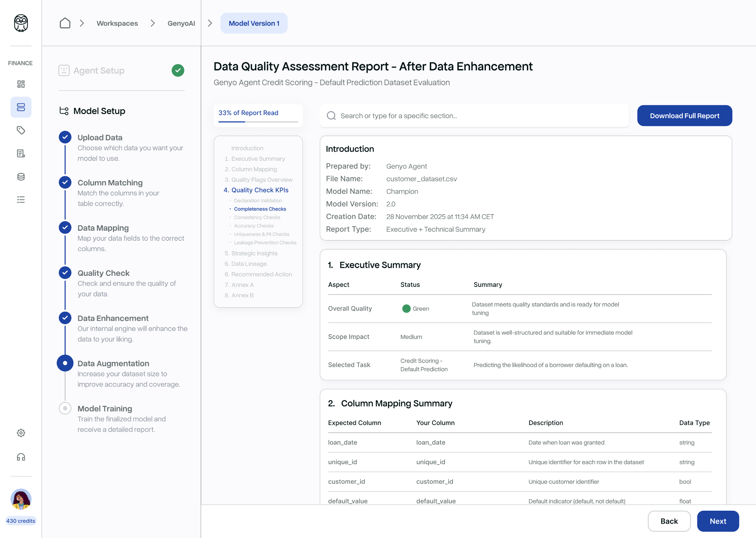Click the Quality Check completed checkmark
The image size is (756, 538).
(65, 273)
